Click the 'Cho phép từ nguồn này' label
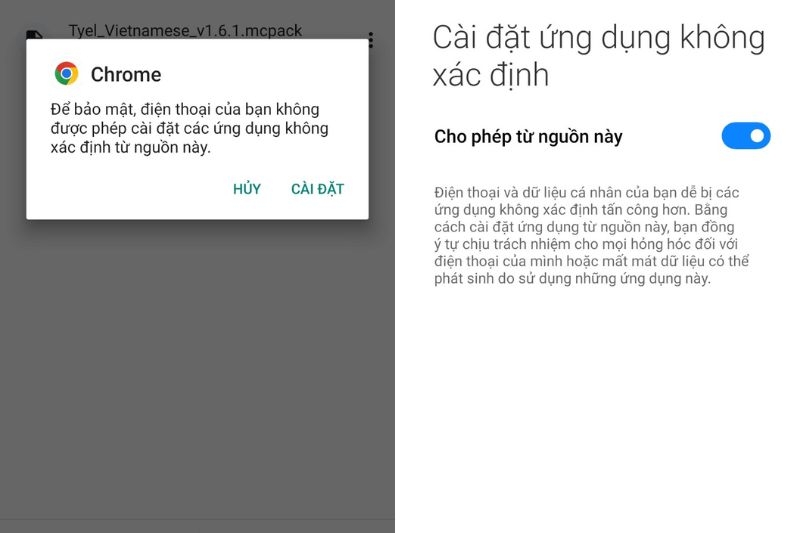Screen dimensions: 800x533 click(528, 137)
